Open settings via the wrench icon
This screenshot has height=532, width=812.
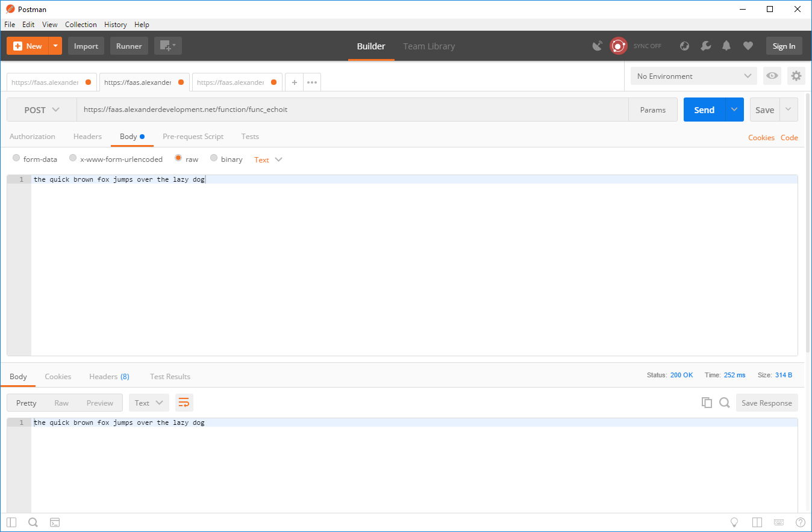click(706, 46)
